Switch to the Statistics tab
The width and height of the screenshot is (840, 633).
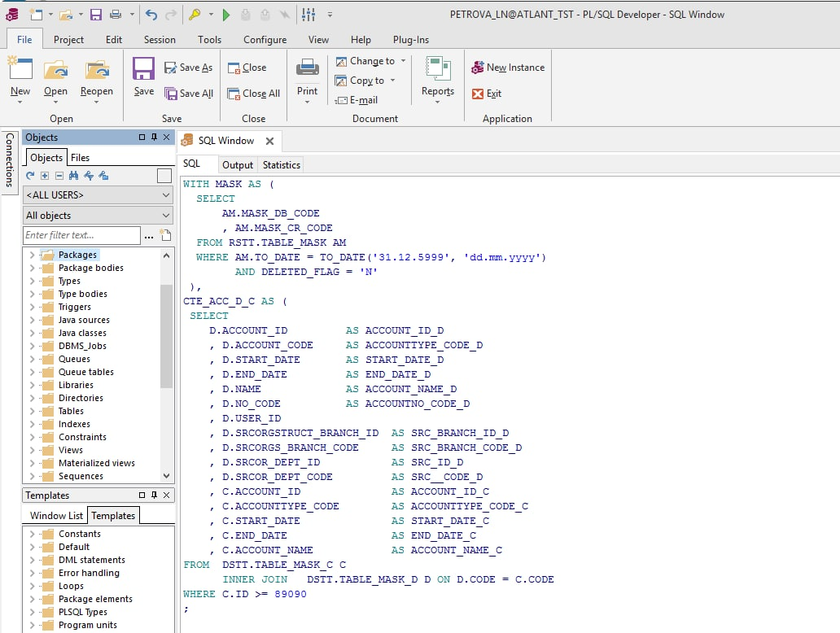(281, 165)
